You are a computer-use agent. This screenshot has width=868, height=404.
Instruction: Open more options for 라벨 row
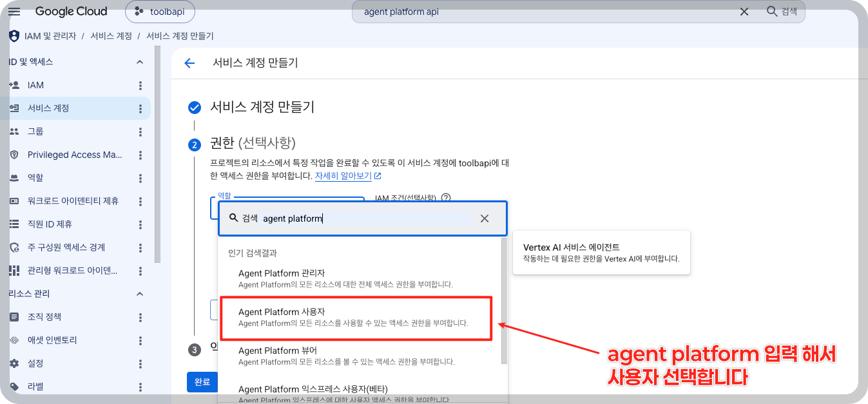pos(140,387)
